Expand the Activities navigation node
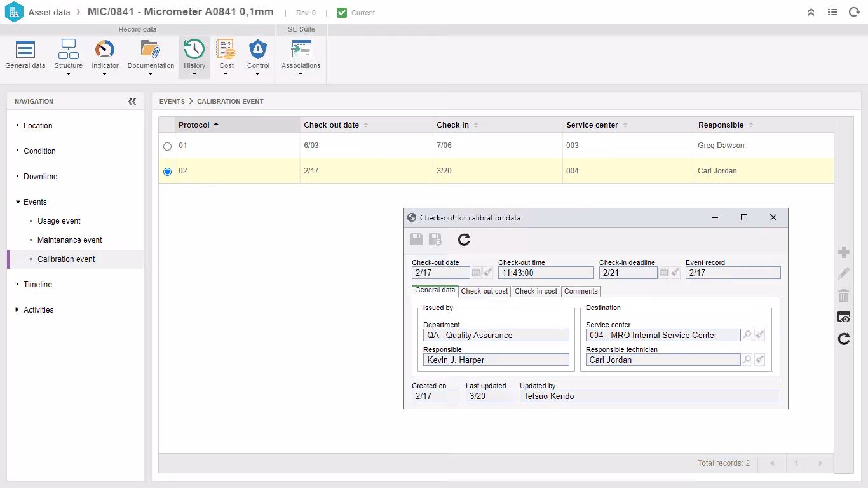 18,310
